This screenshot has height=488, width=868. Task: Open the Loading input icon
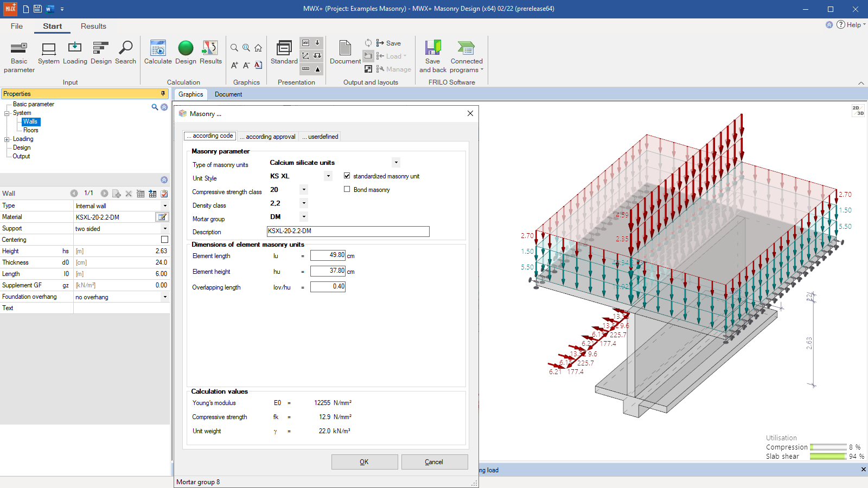tap(75, 53)
